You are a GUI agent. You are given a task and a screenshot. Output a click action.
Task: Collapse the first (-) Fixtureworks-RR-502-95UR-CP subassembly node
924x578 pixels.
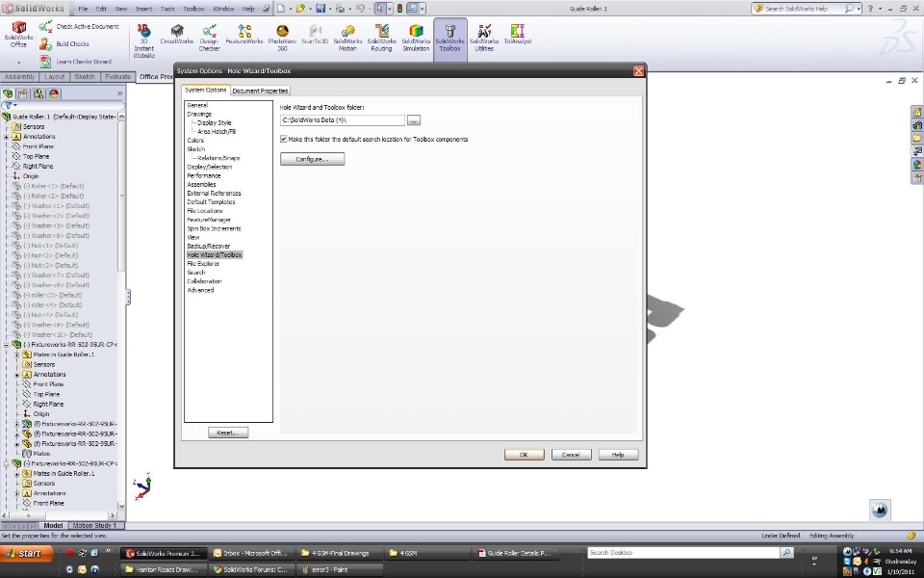7,345
